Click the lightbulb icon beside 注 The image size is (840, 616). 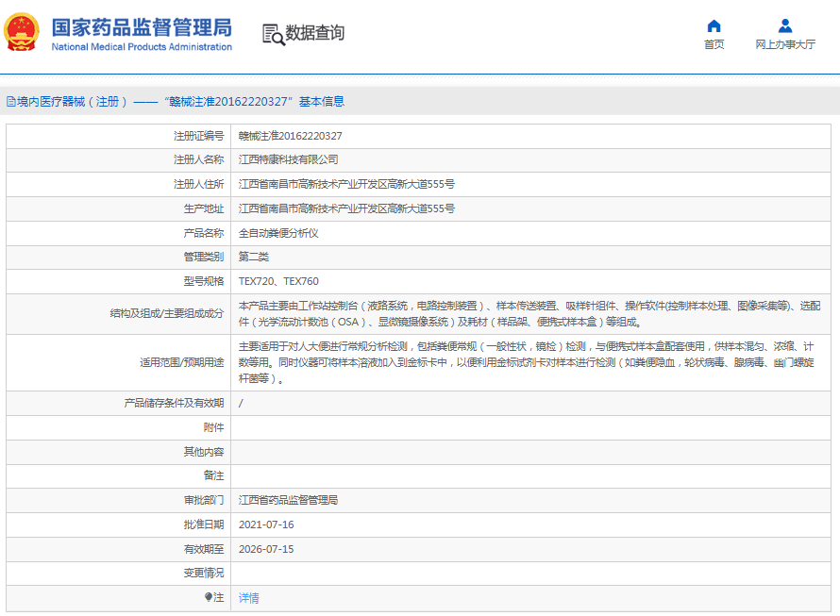(x=209, y=597)
